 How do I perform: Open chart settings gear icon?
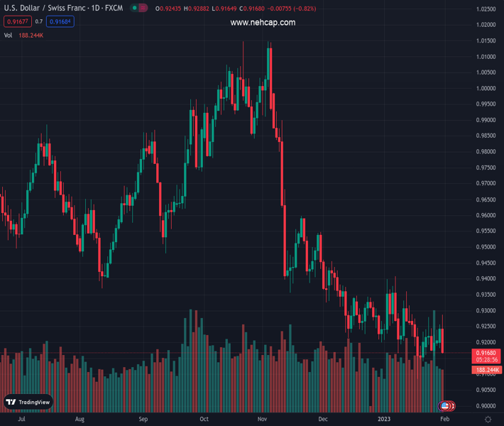[488, 420]
